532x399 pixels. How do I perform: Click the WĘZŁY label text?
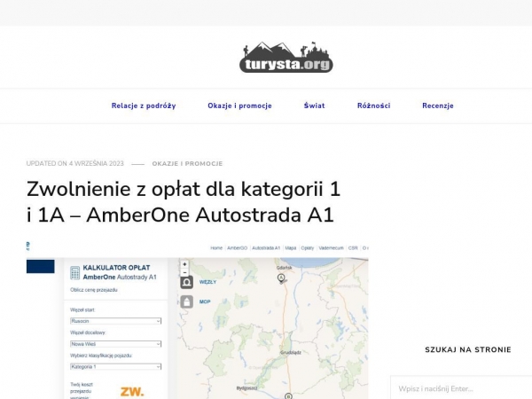click(x=207, y=282)
